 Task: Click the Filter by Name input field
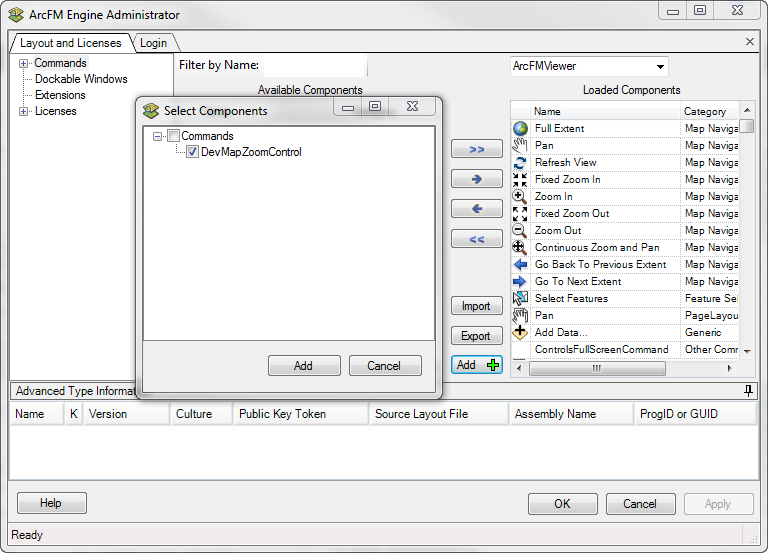(315, 66)
